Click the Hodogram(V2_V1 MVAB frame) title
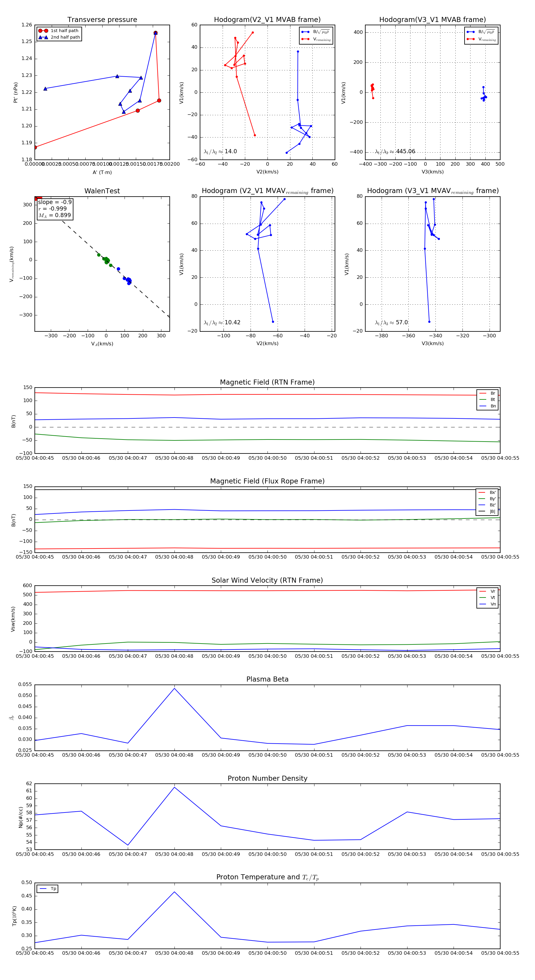Viewport: 535px width, 980px height. click(267, 19)
